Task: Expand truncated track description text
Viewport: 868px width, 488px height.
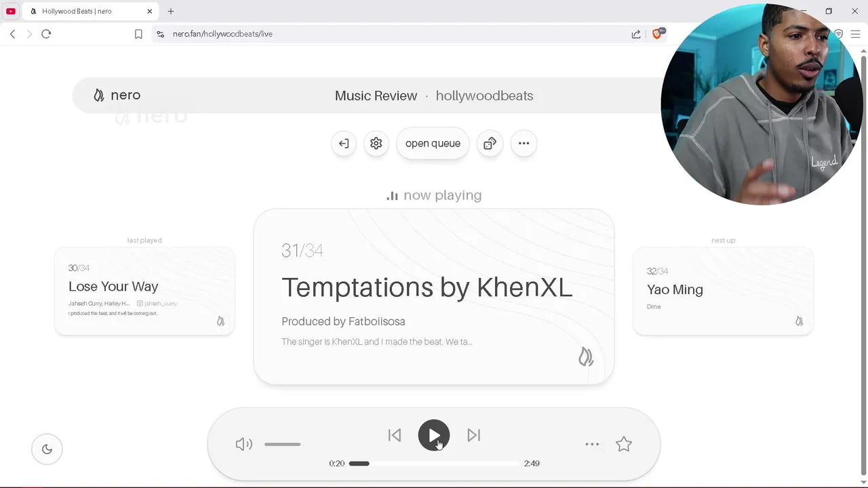Action: click(376, 342)
